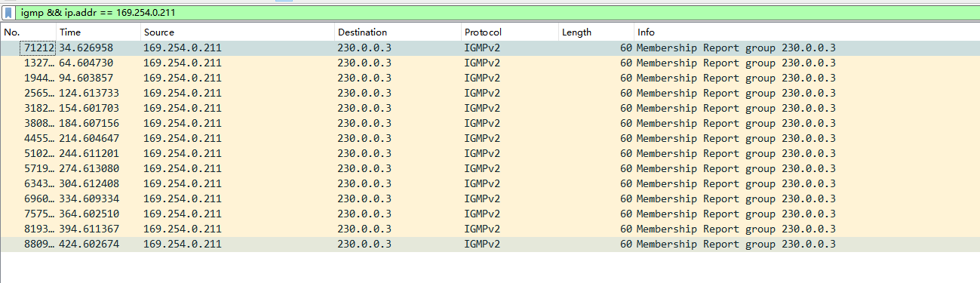Viewport: 980px width, 283px height.
Task: Select packet number 71212
Action: tap(490, 48)
